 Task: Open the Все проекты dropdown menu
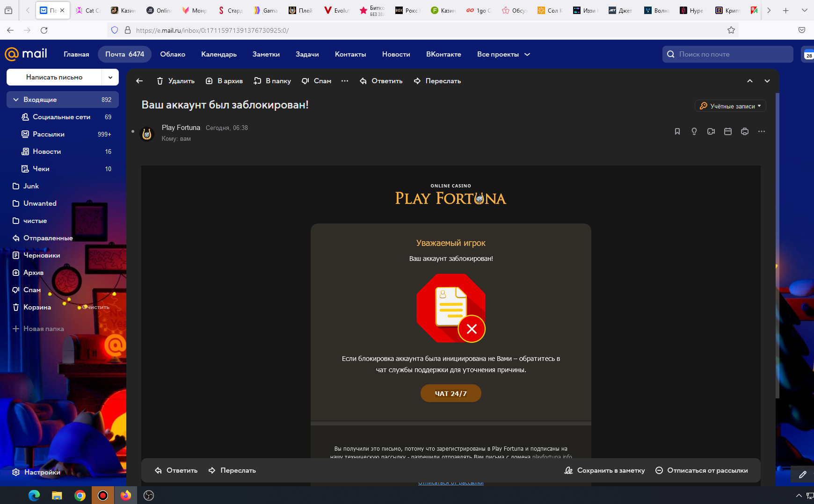pos(503,54)
